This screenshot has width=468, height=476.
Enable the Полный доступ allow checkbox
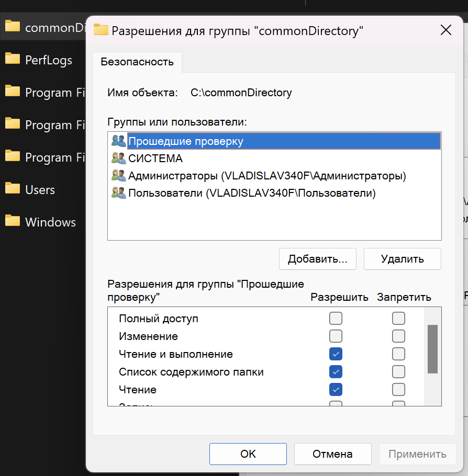point(336,318)
